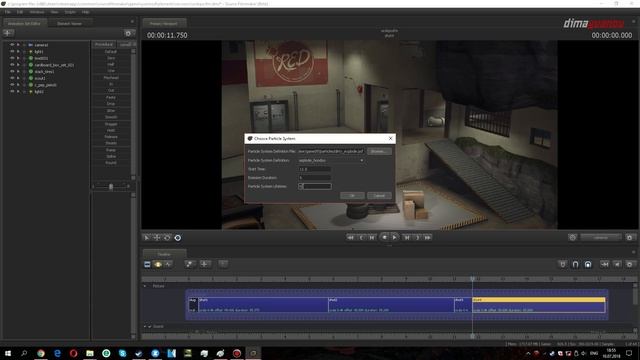Click the Start Time input field

click(x=314, y=169)
